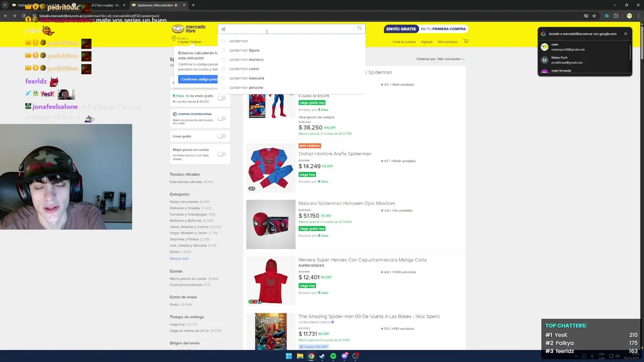Screen dimensions: 644x362
Task: Open Máscara Spiderman Halloween Ojos Movibles title
Action: 347,203
